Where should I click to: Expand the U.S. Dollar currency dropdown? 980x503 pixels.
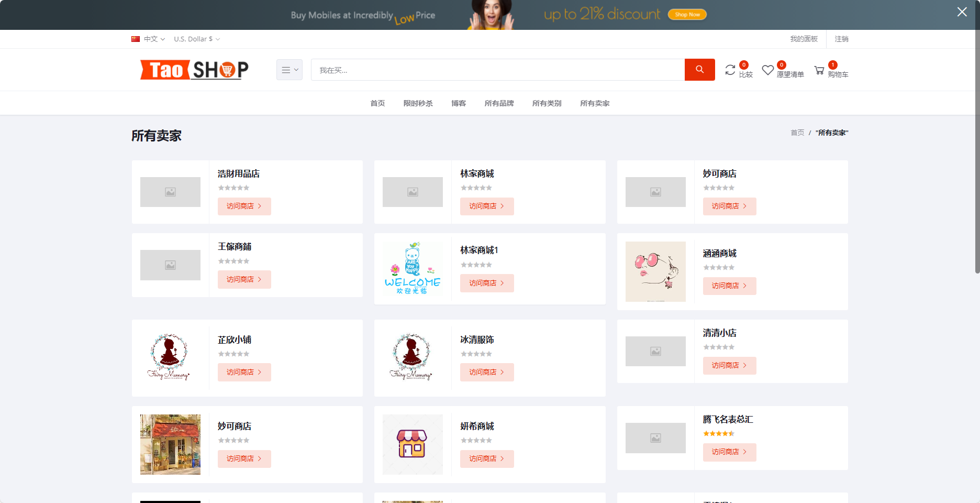(x=197, y=39)
